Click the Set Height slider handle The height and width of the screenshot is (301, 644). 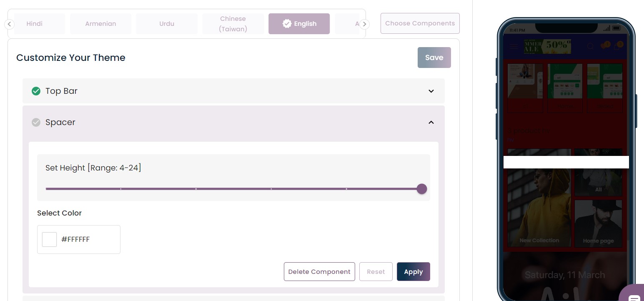422,189
